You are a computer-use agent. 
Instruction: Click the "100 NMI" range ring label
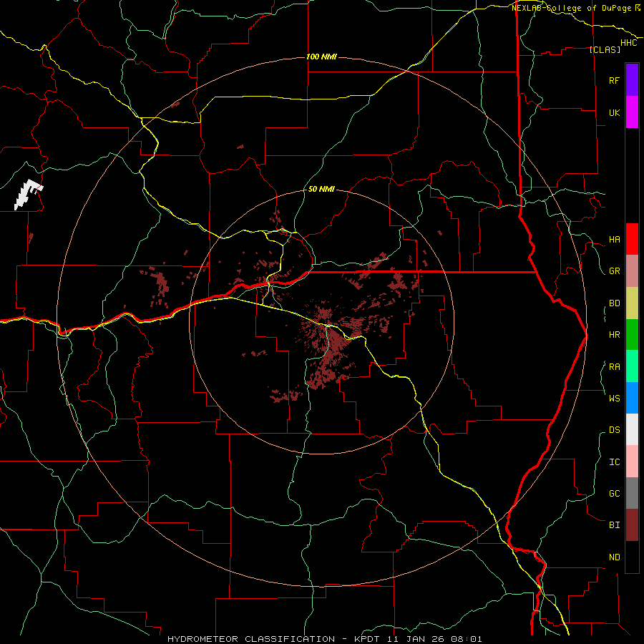(321, 57)
